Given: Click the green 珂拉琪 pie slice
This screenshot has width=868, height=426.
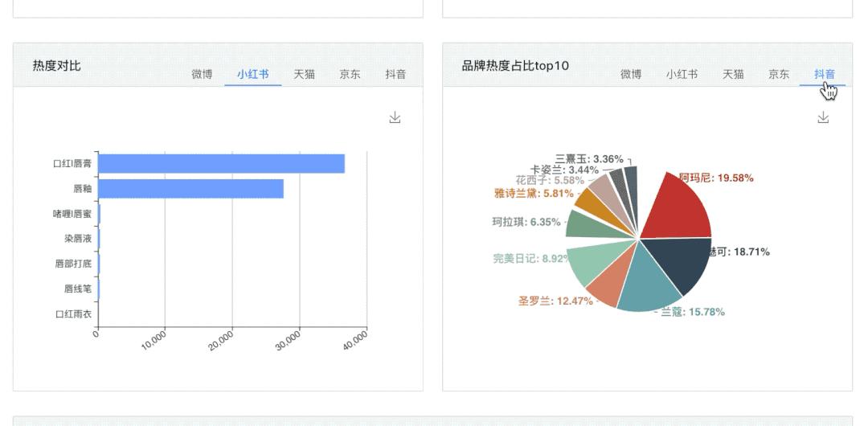Looking at the screenshot, I should pyautogui.click(x=590, y=226).
